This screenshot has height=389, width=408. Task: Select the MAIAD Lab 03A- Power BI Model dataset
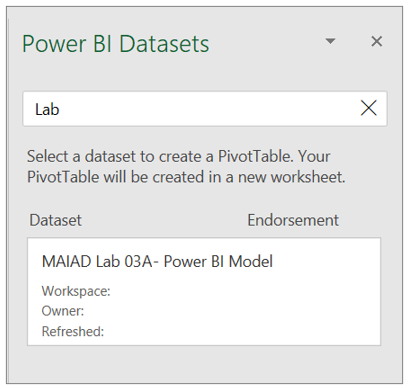tap(204, 291)
